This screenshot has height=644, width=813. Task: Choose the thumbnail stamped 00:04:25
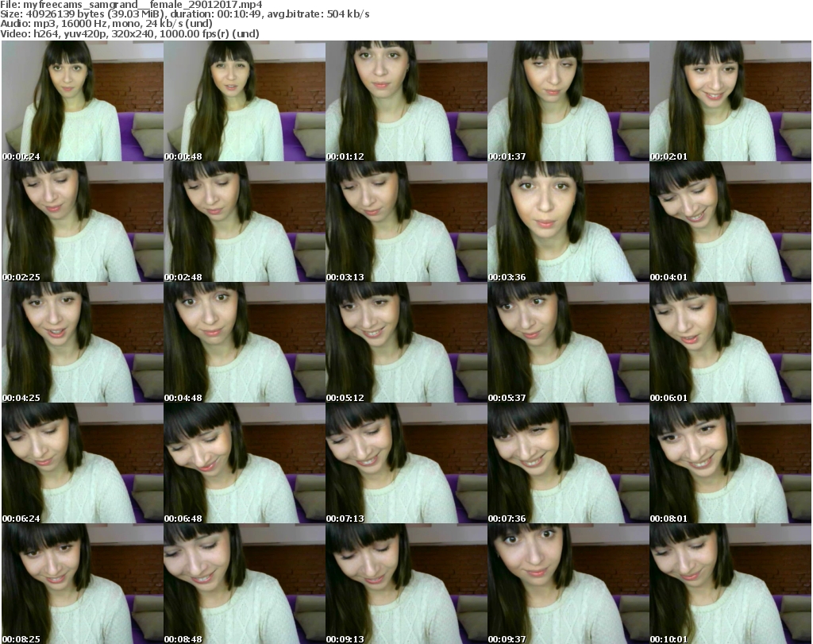[x=83, y=343]
